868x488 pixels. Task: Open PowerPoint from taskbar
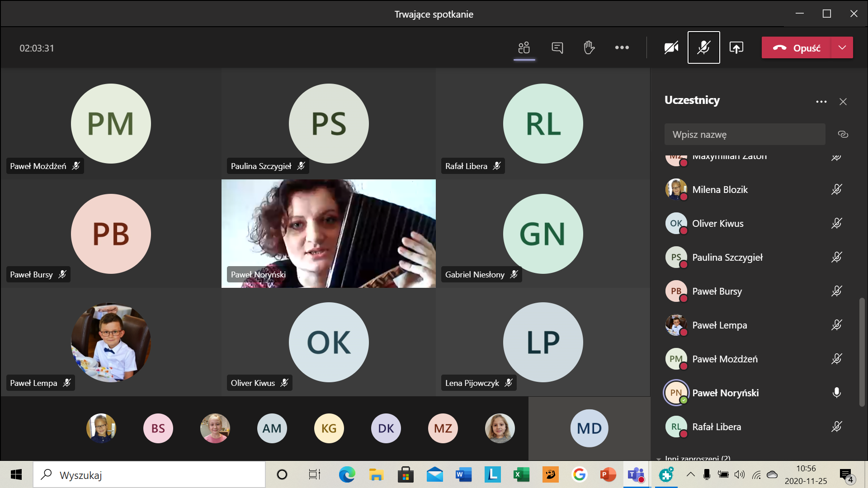[x=608, y=474]
